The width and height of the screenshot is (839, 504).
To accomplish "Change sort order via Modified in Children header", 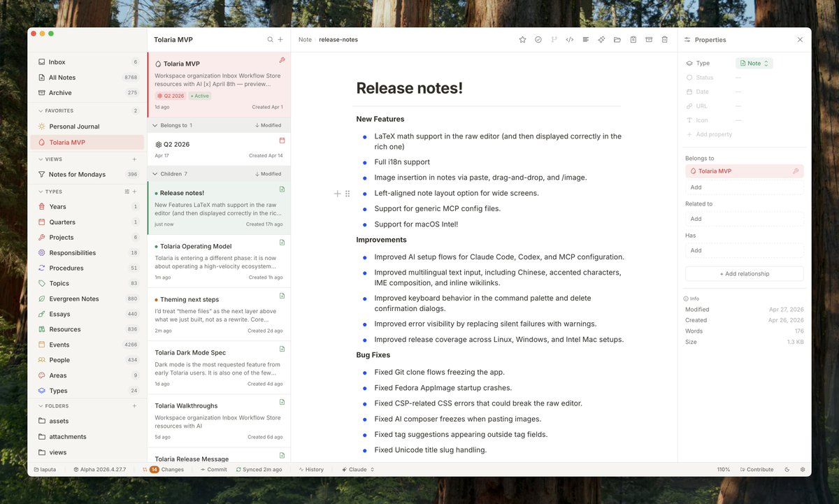I will [268, 174].
